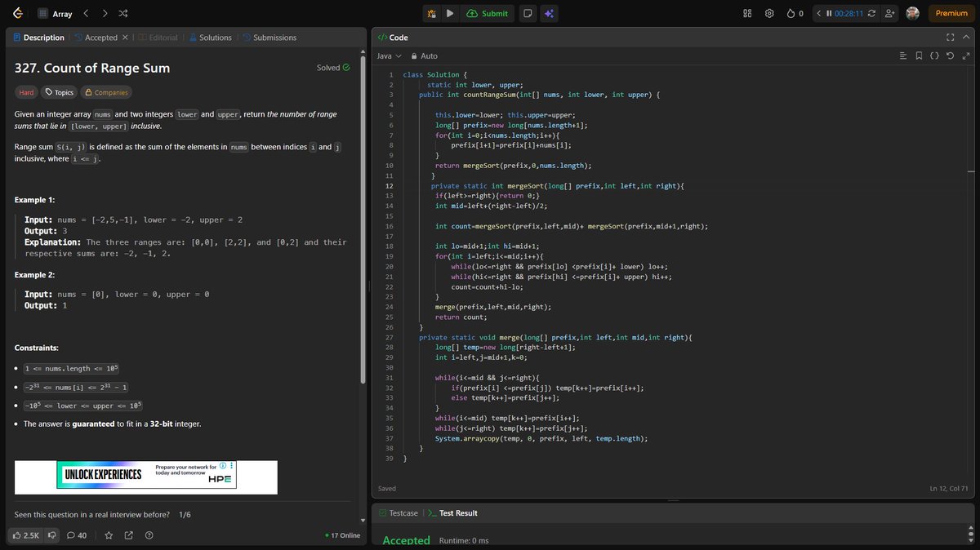
Task: Click the Ln 12, Col 71 status
Action: coord(948,489)
